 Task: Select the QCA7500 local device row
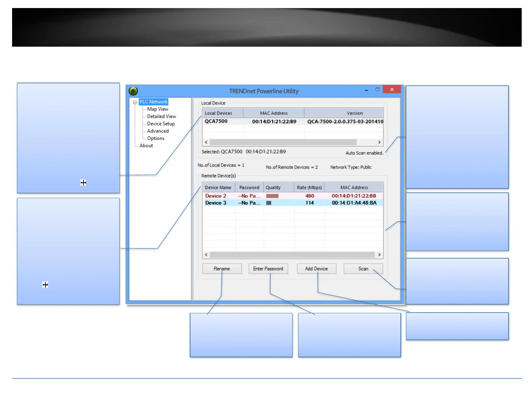(293, 121)
